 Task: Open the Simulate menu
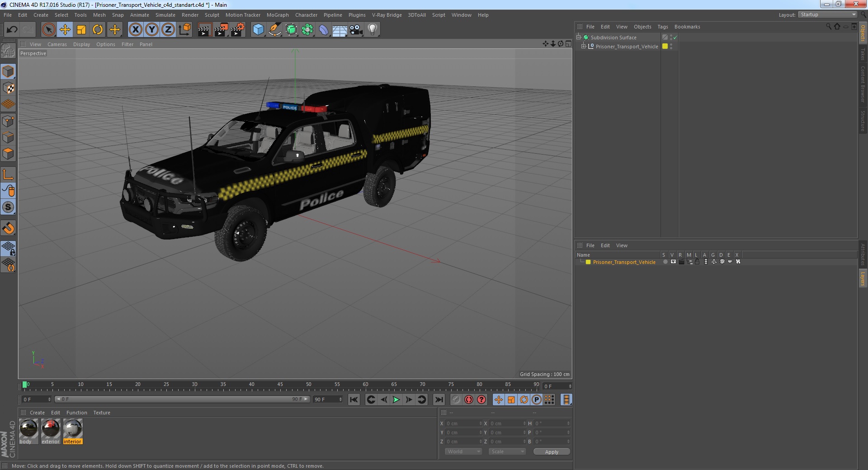165,15
